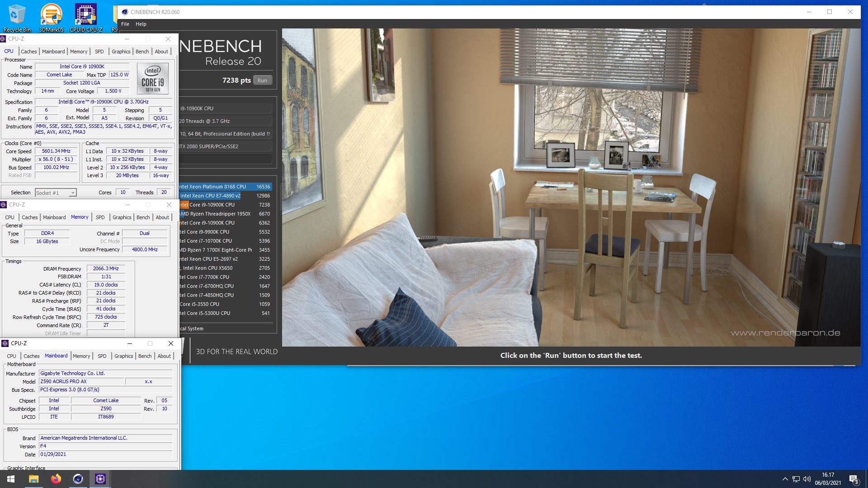Open Firefox from the taskbar
Image resolution: width=868 pixels, height=488 pixels.
pos(56,479)
